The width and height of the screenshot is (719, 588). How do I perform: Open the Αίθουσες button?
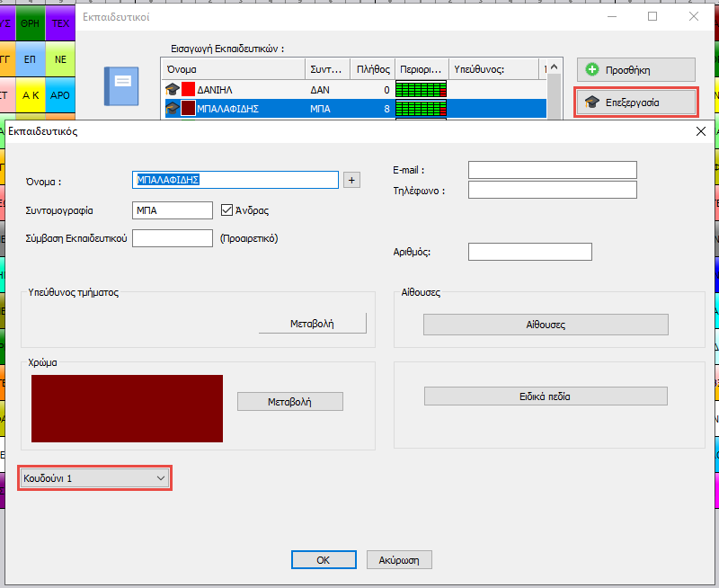(546, 325)
